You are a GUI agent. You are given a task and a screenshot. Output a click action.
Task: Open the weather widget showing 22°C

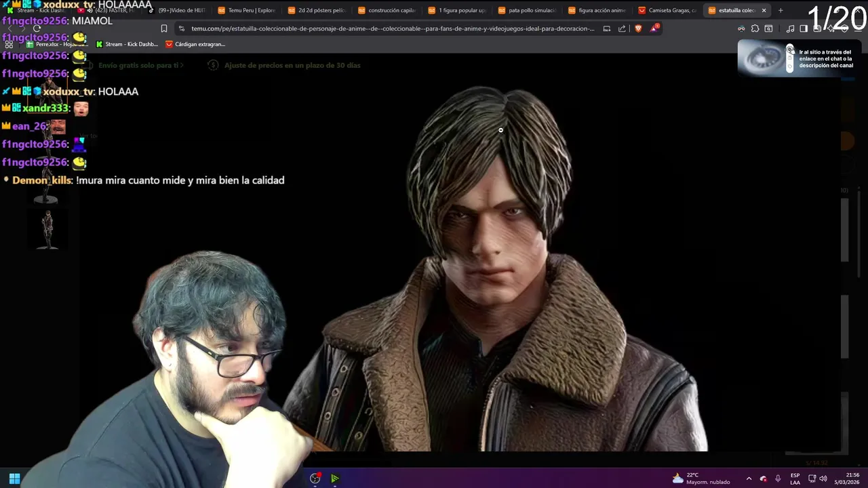tap(701, 479)
